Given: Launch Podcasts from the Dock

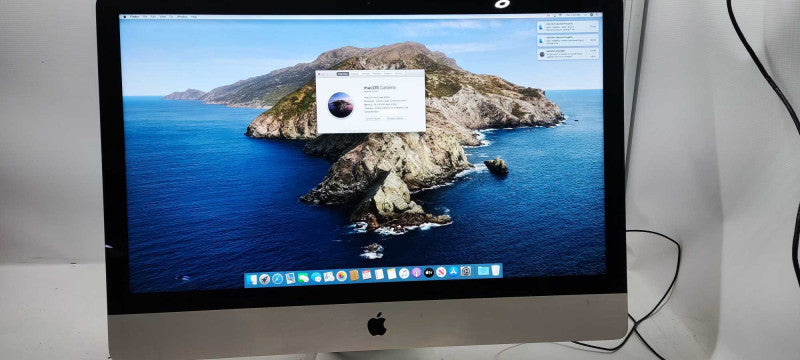Looking at the screenshot, I should (x=416, y=273).
